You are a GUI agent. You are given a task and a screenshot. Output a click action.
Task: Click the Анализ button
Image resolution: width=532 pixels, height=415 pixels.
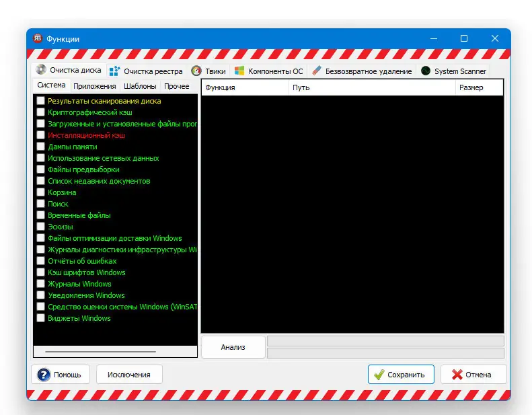click(233, 347)
